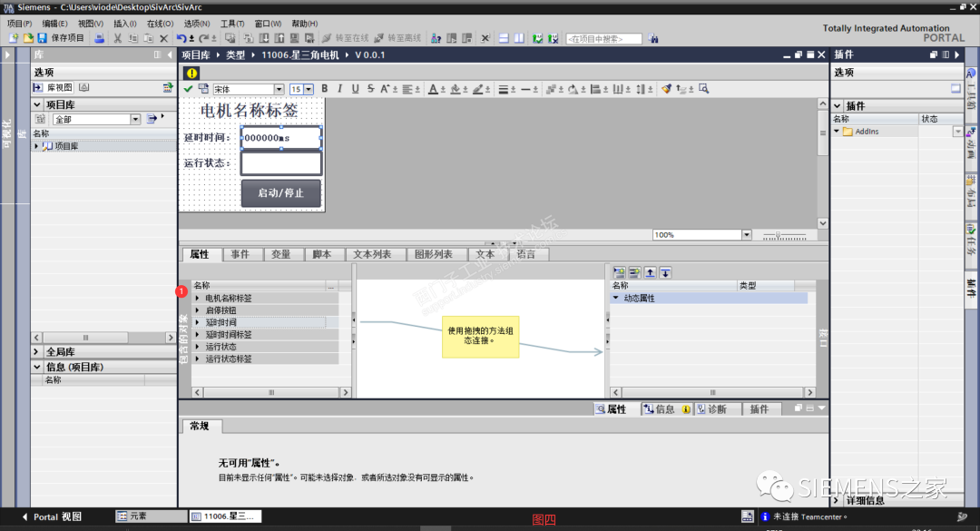980x531 pixels.
Task: Click the Cut scissors icon on the toolbar
Action: coord(116,37)
